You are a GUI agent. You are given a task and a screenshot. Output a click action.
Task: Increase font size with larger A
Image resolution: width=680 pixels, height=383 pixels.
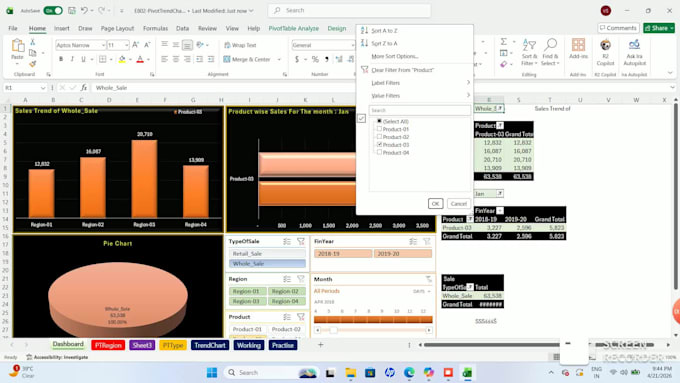(135, 45)
